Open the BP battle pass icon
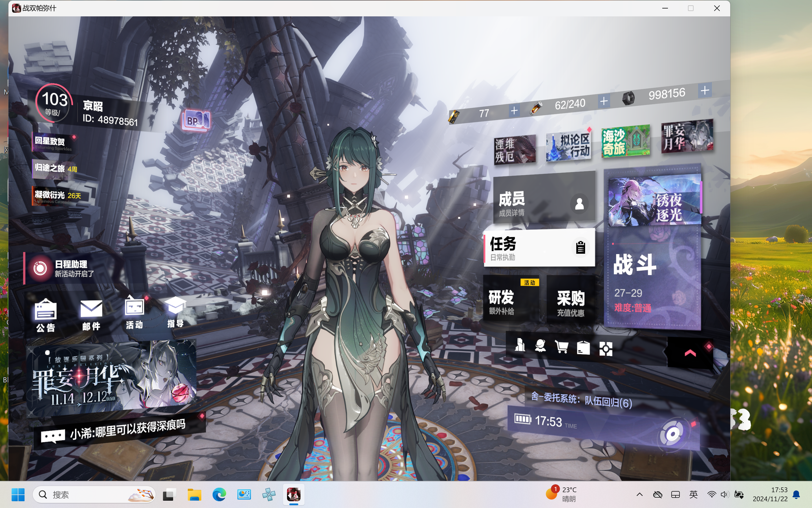 196,120
